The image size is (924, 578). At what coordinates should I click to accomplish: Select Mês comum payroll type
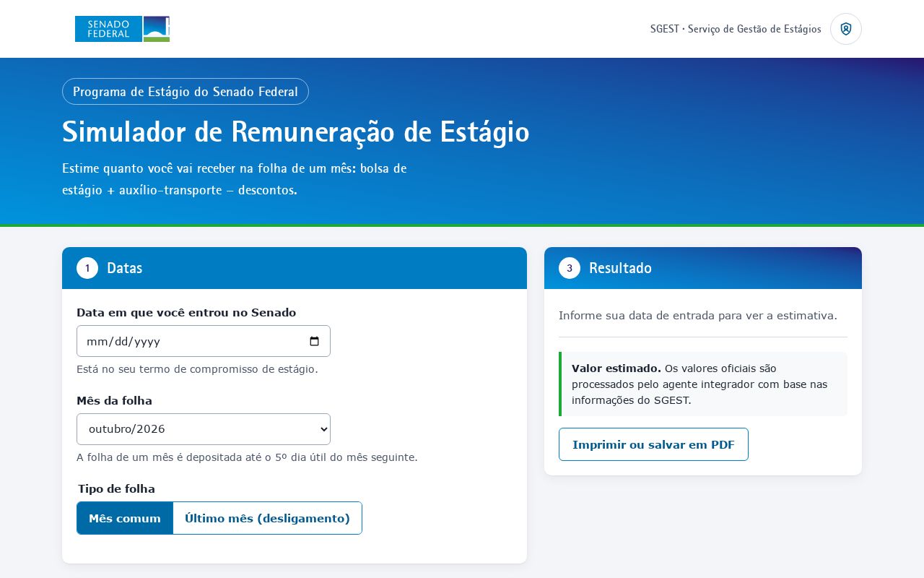(125, 518)
